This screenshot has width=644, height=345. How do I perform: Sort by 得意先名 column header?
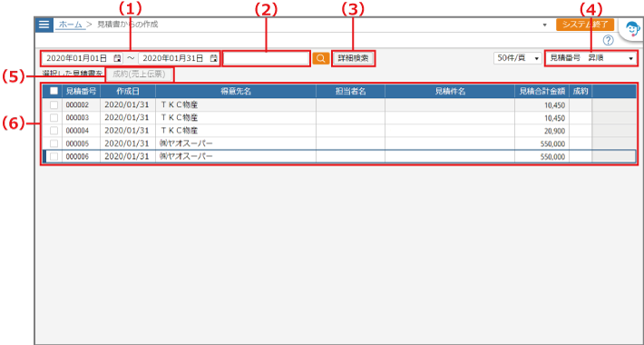236,92
